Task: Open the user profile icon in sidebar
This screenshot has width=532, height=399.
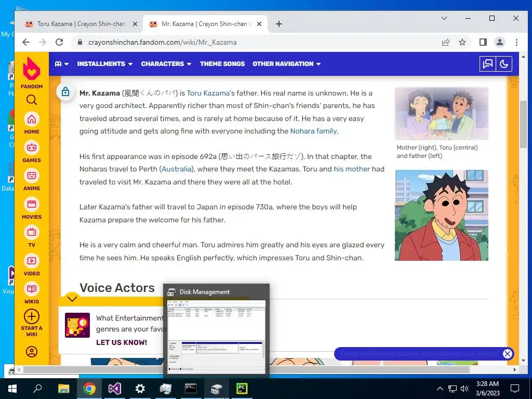Action: pyautogui.click(x=32, y=352)
